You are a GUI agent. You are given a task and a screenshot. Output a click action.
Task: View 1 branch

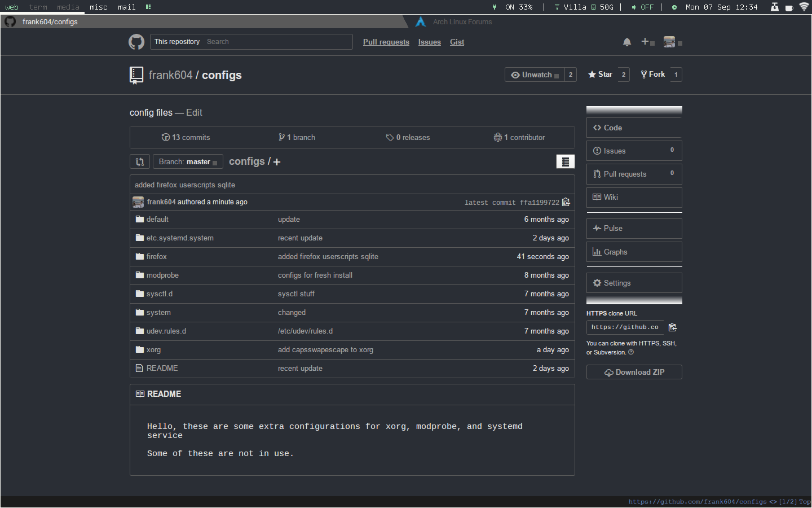coord(297,137)
